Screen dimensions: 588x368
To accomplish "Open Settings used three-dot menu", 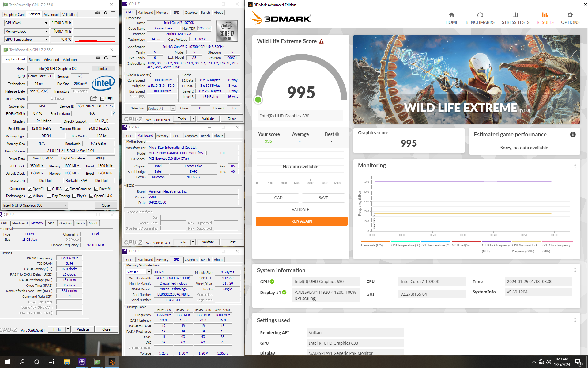I will (575, 320).
